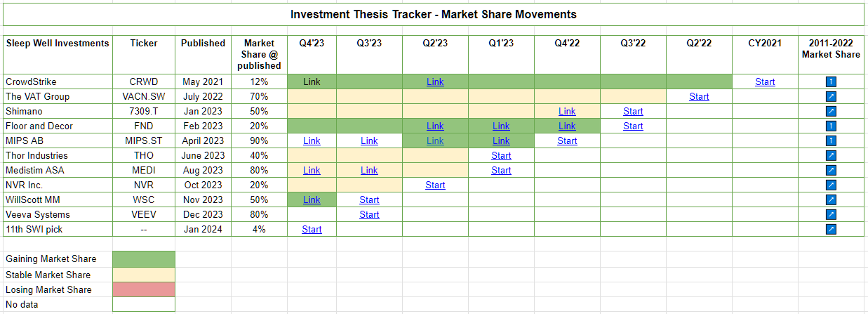Select the CY2021 column header
Image resolution: width=868 pixels, height=314 pixels.
765,54
